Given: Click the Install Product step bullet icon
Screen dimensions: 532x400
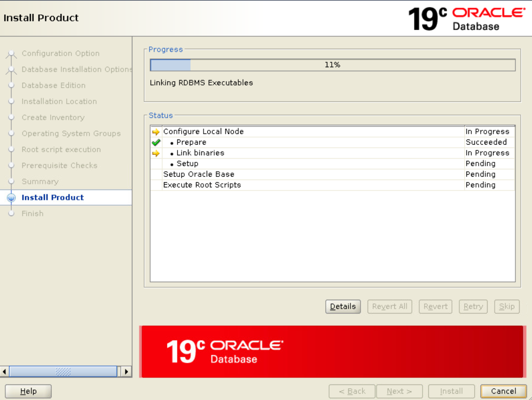Looking at the screenshot, I should click(11, 198).
